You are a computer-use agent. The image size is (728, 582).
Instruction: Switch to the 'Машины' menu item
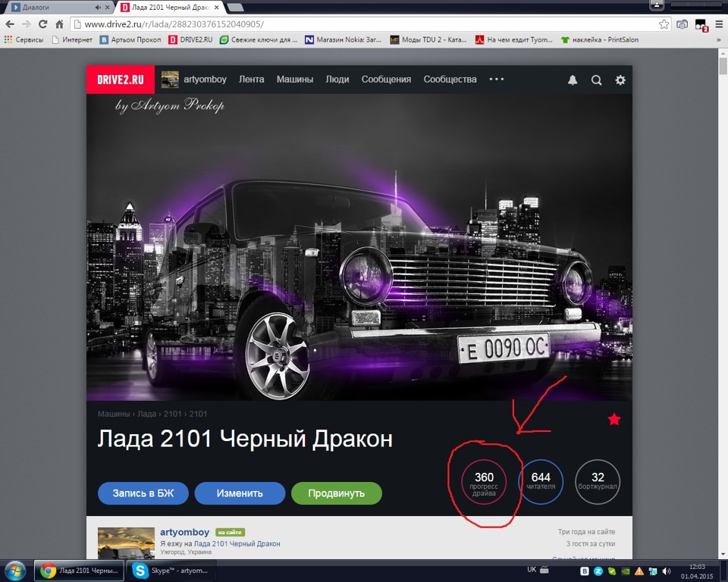tap(294, 79)
